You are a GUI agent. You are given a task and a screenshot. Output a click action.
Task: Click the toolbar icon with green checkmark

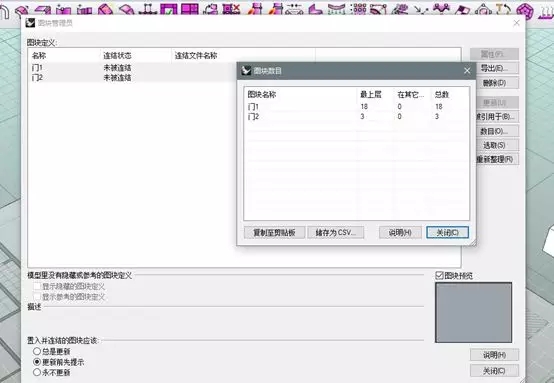(x=169, y=8)
